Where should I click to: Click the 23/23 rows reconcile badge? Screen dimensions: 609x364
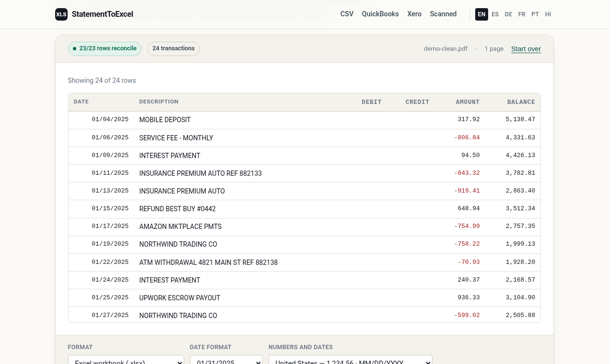[x=105, y=48]
